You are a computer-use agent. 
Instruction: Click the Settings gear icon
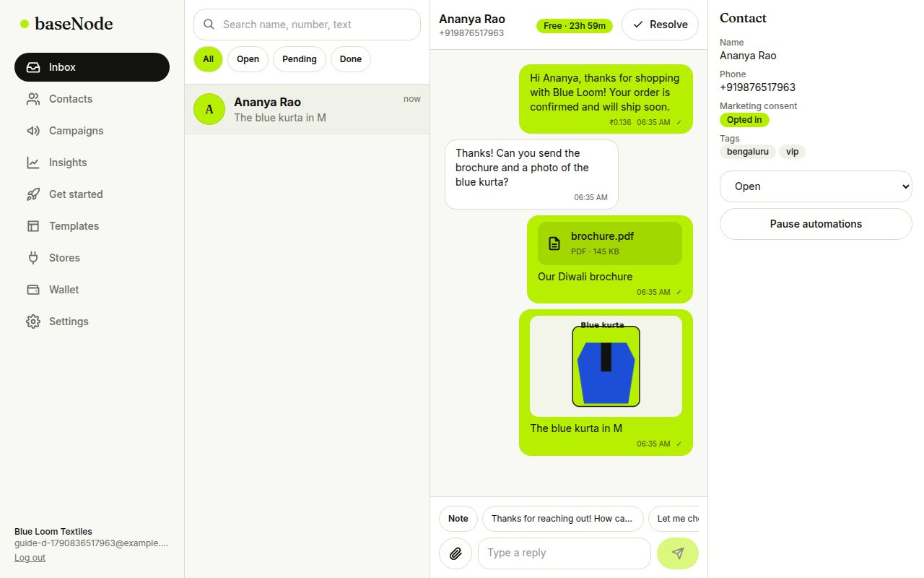[33, 322]
